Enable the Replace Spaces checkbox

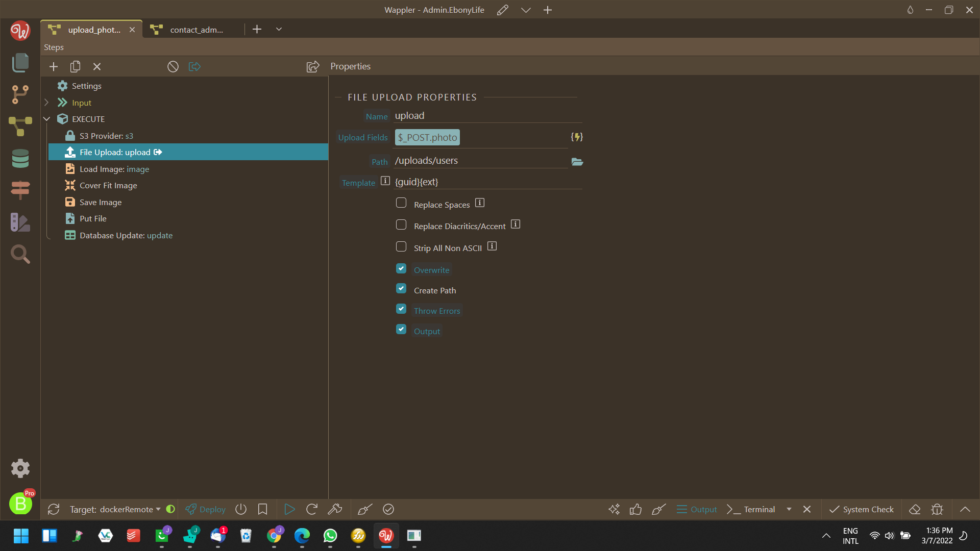(401, 203)
